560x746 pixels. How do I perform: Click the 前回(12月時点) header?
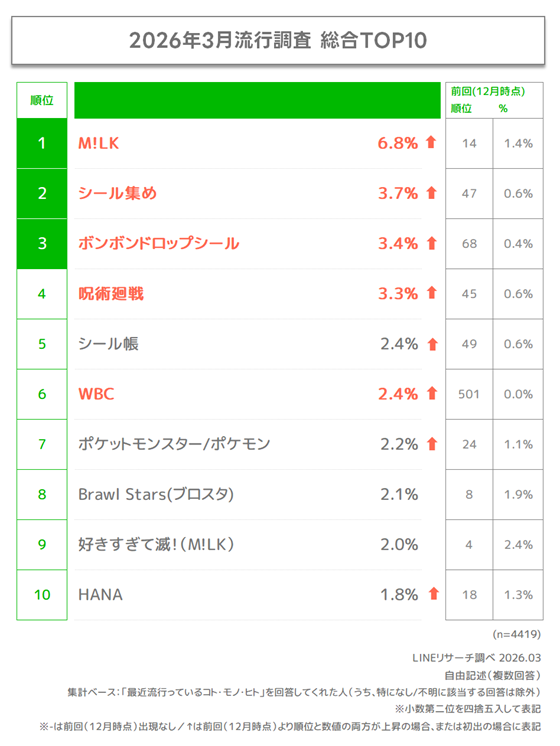[x=488, y=91]
